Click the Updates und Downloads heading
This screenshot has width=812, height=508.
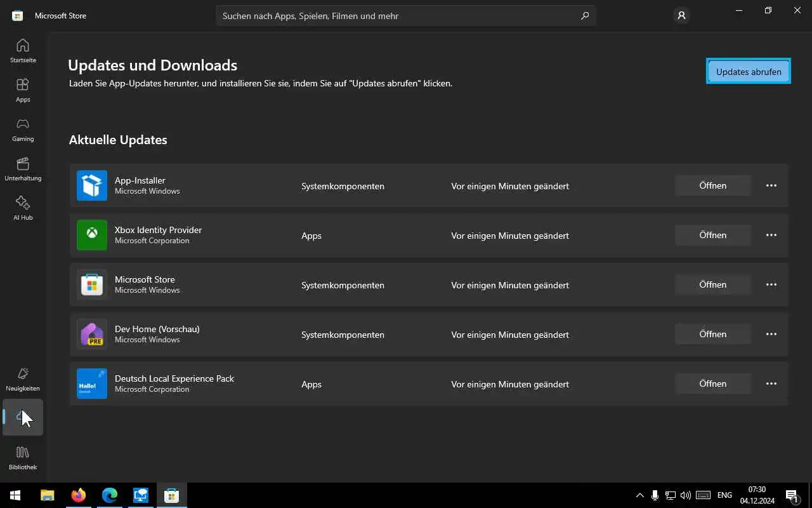coord(152,65)
